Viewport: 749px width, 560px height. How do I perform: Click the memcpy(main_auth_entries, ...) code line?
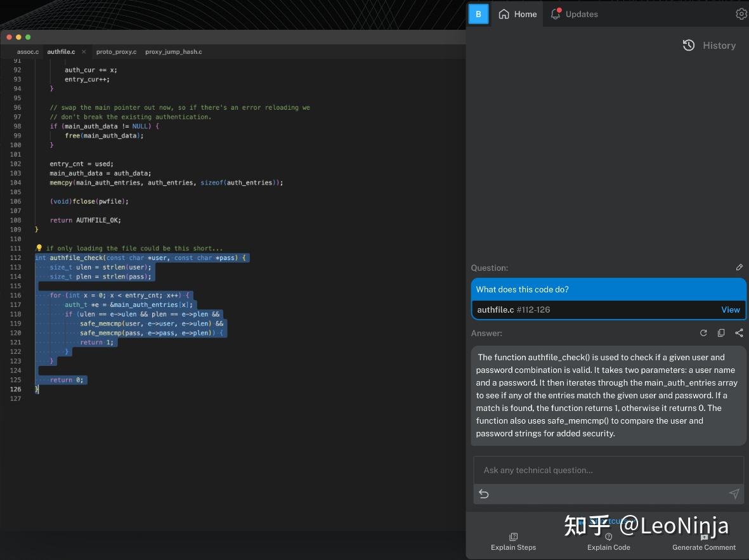coord(166,183)
